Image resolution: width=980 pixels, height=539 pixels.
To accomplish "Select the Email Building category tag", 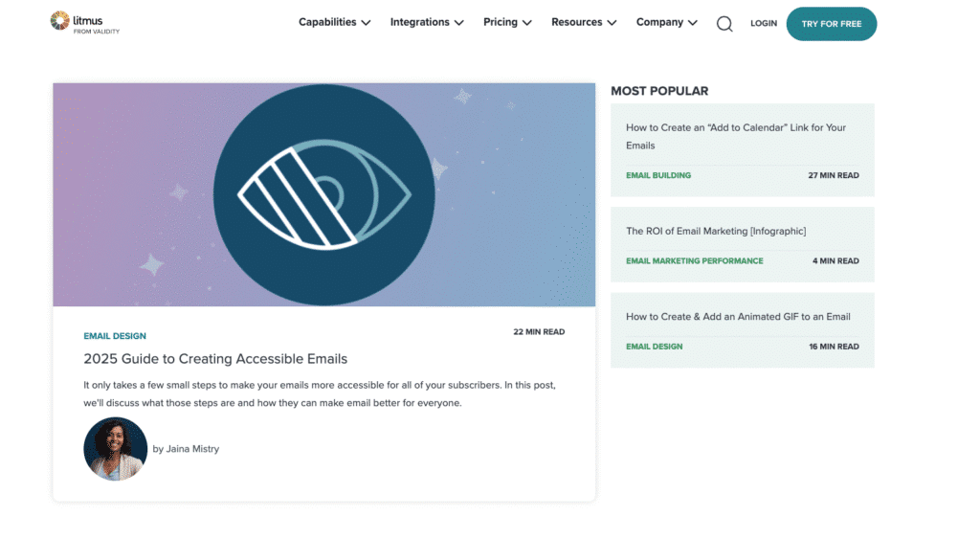I will point(658,175).
